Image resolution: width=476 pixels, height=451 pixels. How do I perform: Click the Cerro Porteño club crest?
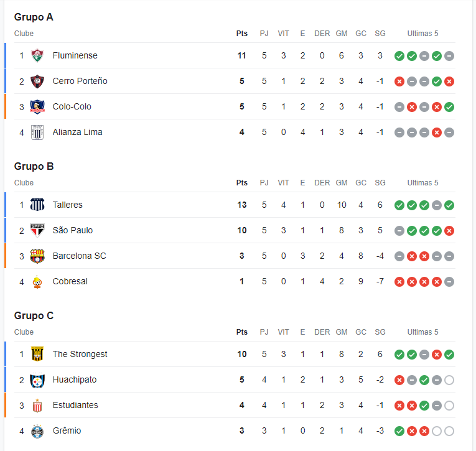pos(37,81)
